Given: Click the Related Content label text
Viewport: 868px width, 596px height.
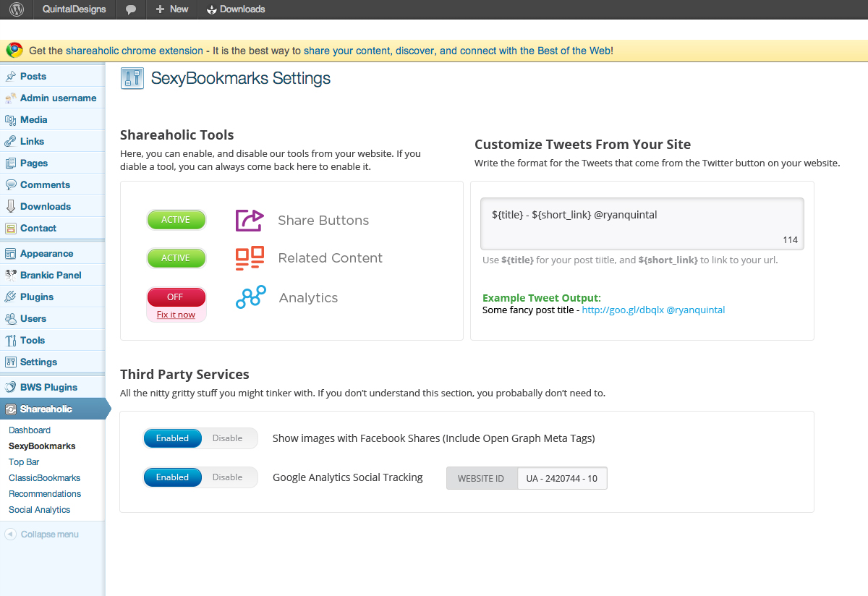Looking at the screenshot, I should [331, 258].
